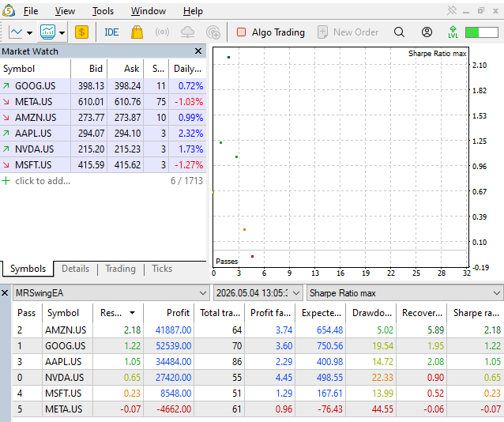Click the green LVL level icon

tap(453, 32)
